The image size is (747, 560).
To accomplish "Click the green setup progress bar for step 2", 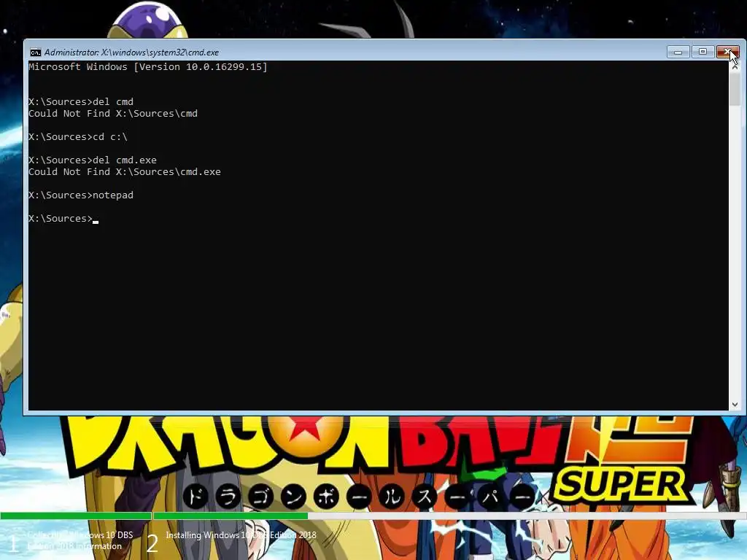I will click(231, 516).
